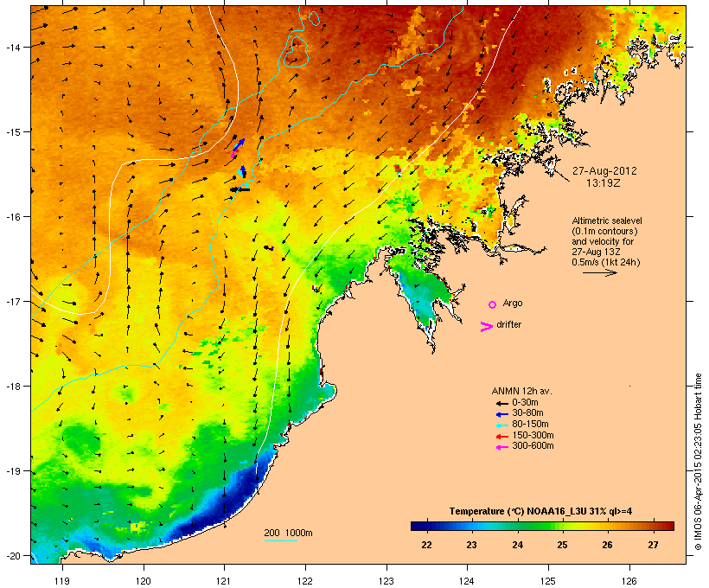Click the 120 longitude axis label
This screenshot has height=588, width=709.
144,581
